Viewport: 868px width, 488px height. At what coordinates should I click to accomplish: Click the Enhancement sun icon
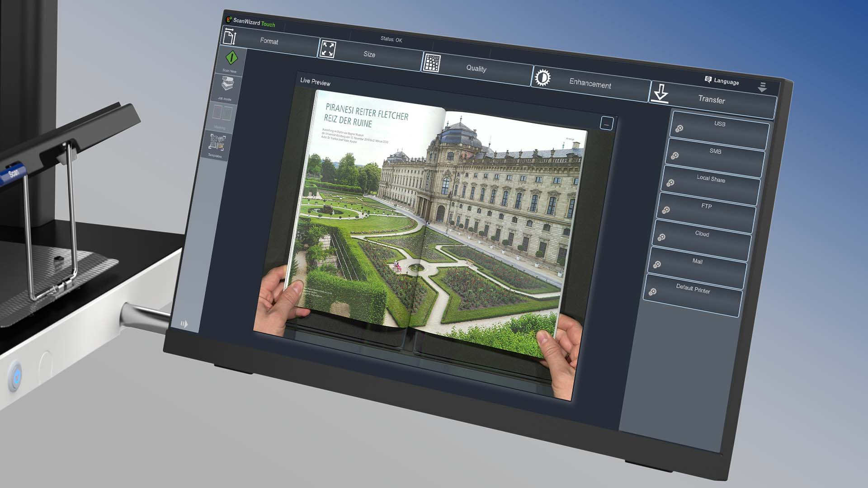(542, 78)
